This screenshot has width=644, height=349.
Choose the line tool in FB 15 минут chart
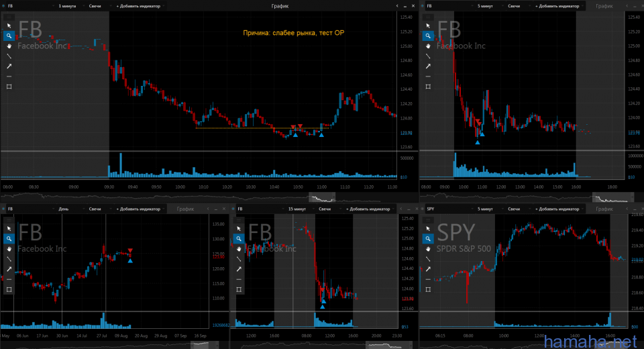pos(239,259)
